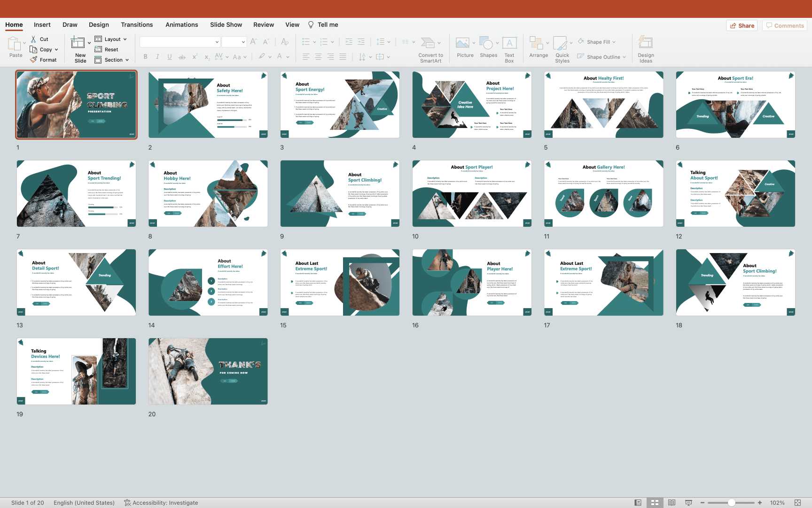Open Quick Styles gallery
Screen dimensions: 812x508
[561, 44]
